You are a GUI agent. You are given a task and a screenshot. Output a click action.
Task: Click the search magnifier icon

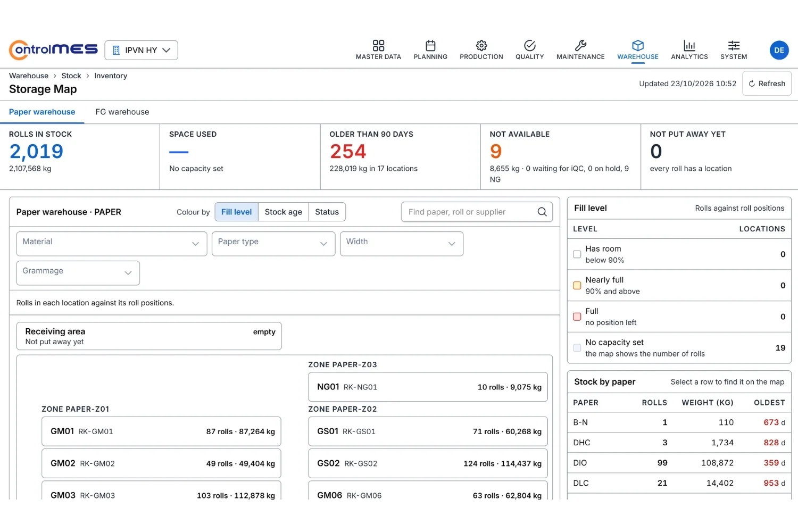[542, 212]
